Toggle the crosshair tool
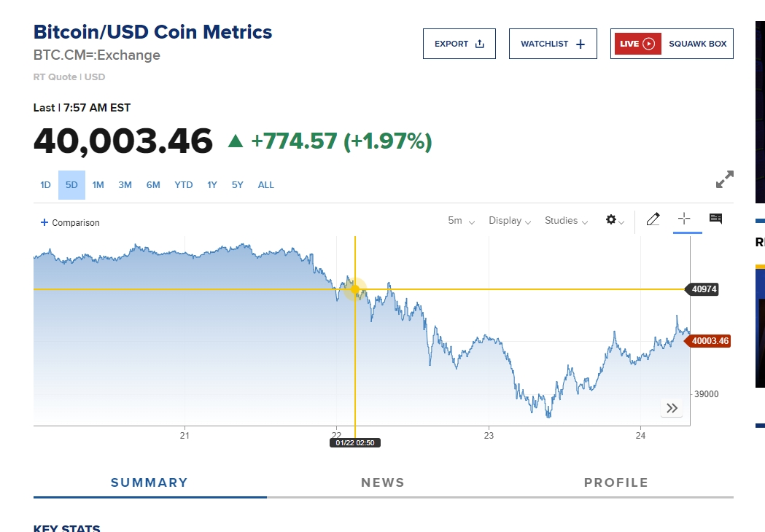 pos(684,219)
